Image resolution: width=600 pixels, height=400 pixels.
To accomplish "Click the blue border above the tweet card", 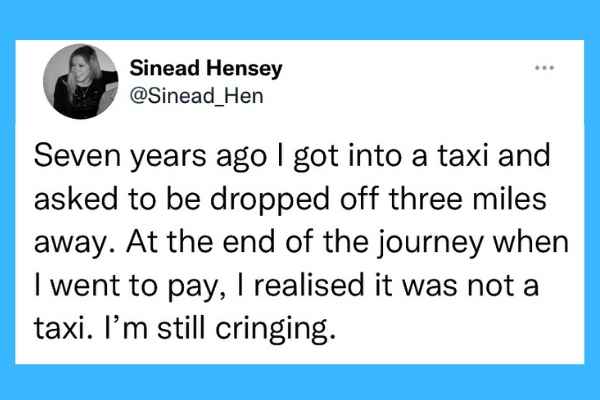I will coord(300,19).
